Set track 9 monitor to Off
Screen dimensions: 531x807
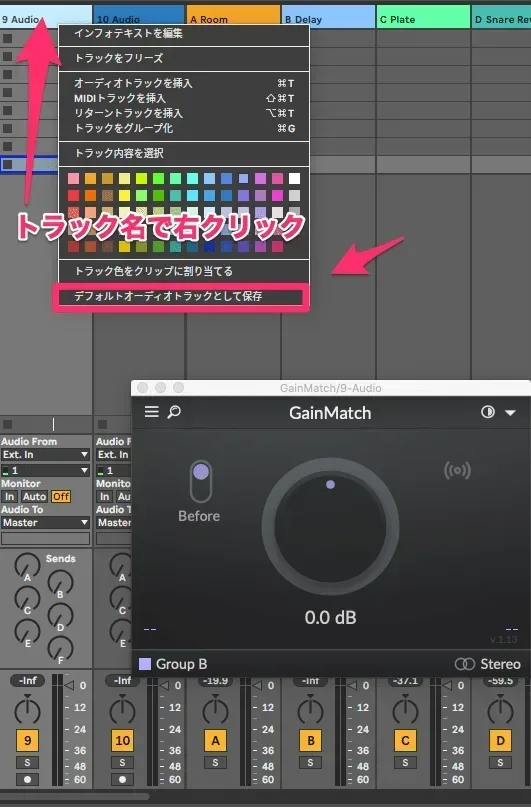[x=61, y=497]
